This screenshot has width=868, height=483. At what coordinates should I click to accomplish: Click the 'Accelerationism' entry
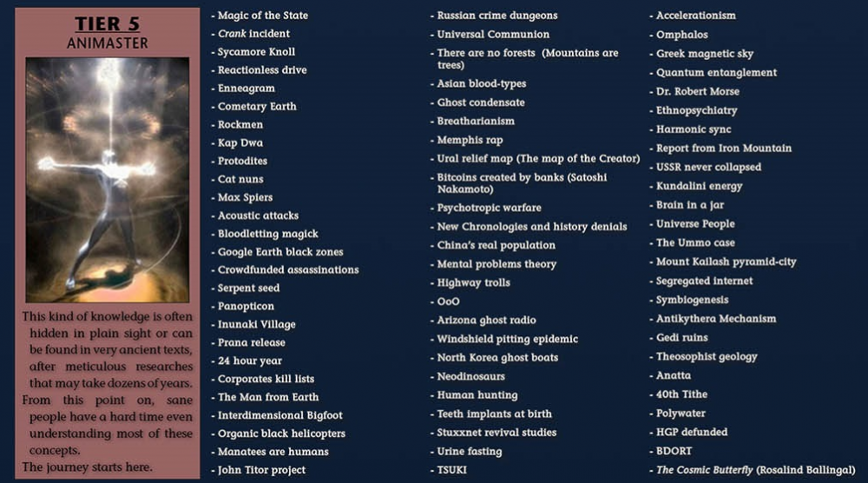[x=695, y=16]
